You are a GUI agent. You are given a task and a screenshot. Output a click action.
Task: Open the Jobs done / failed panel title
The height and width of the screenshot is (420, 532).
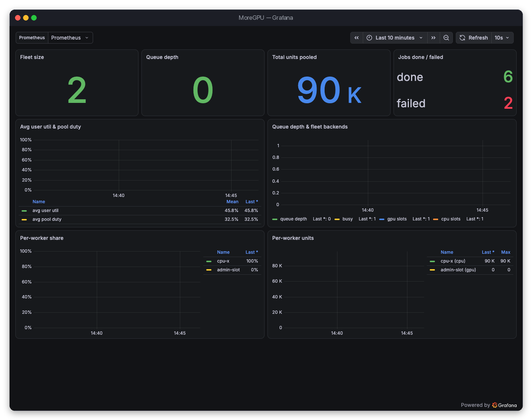(421, 57)
